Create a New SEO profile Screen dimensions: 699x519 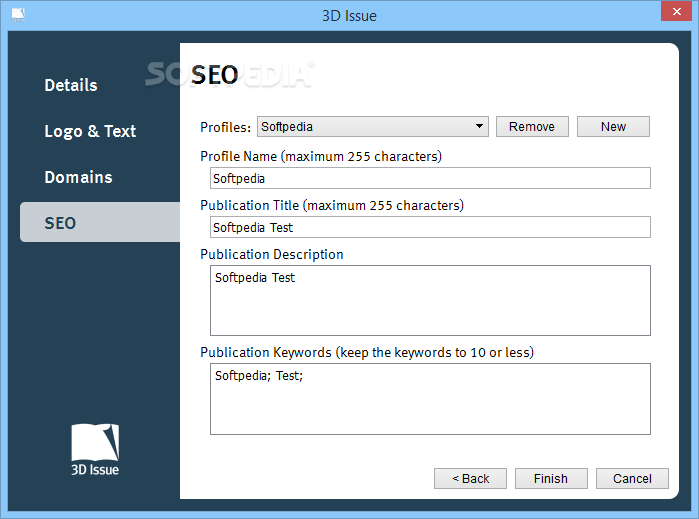[613, 127]
